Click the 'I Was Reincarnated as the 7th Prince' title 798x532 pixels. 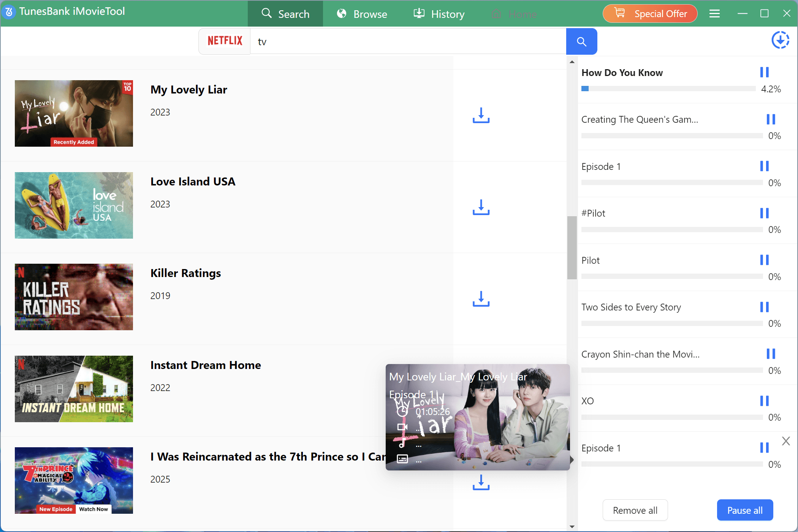(x=268, y=457)
